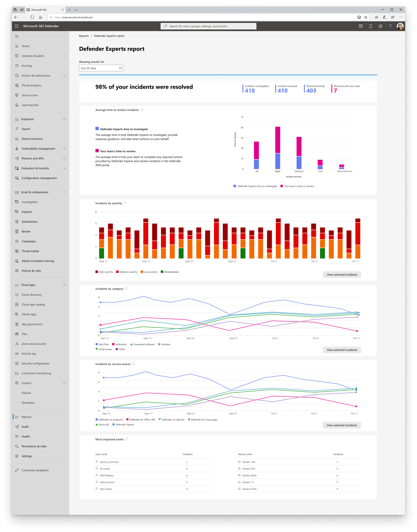Click the Home icon in sidebar
This screenshot has height=532, width=417.
pos(17,46)
